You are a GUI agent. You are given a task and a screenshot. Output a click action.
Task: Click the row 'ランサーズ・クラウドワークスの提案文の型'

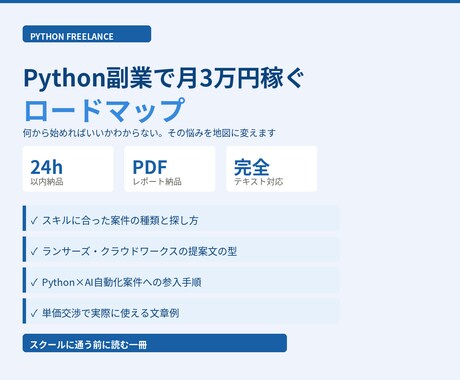click(181, 249)
